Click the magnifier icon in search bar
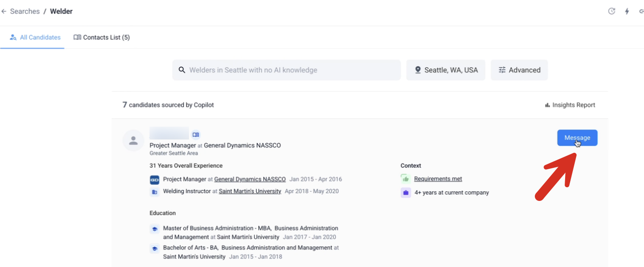 [182, 70]
